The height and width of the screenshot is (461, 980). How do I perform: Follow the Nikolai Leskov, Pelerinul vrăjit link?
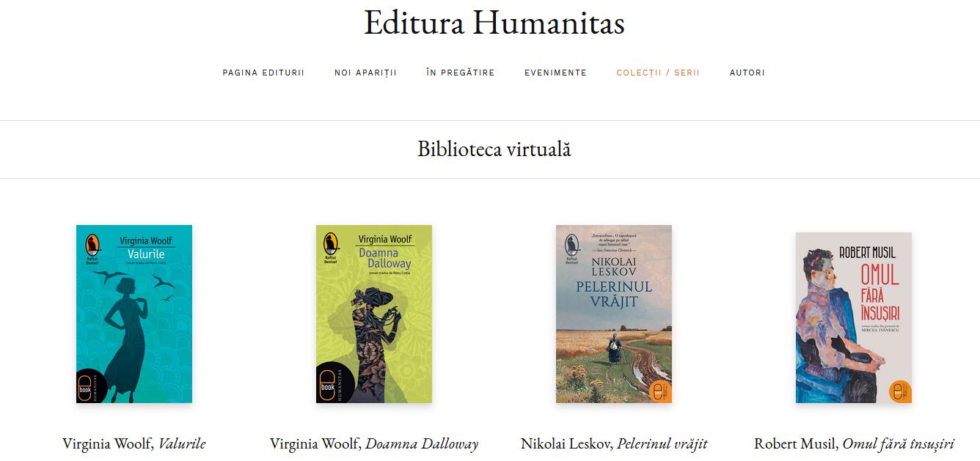pyautogui.click(x=614, y=443)
